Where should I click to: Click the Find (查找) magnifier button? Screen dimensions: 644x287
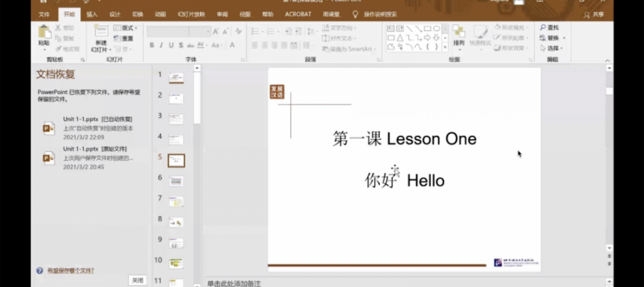coord(550,28)
